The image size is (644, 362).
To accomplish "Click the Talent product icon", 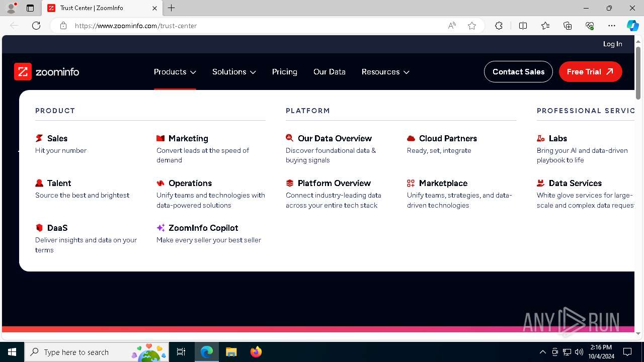I will pos(39,183).
